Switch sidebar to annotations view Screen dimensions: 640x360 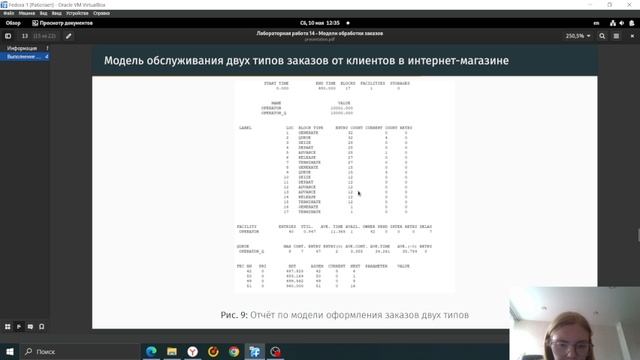click(x=30, y=327)
